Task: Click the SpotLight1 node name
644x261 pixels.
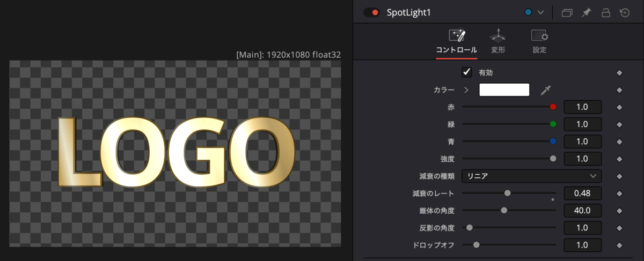Action: click(x=409, y=12)
